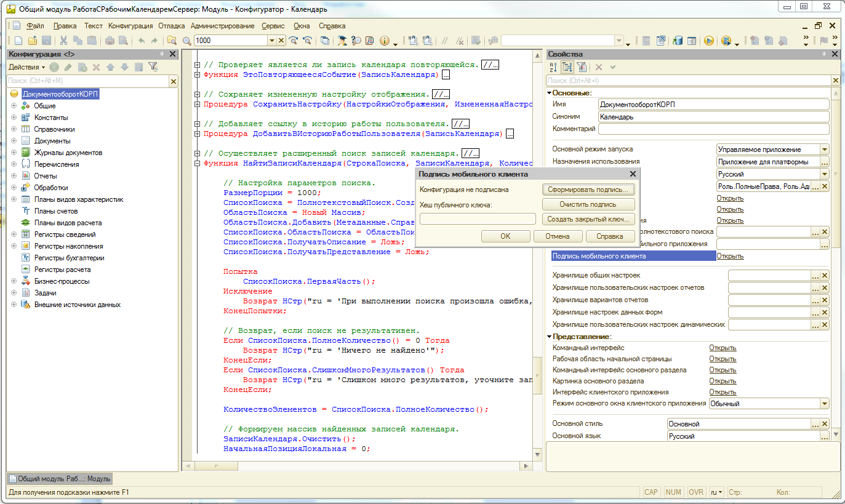Click the Open file toolbar icon
Viewport: 845px width, 504px height.
32,41
